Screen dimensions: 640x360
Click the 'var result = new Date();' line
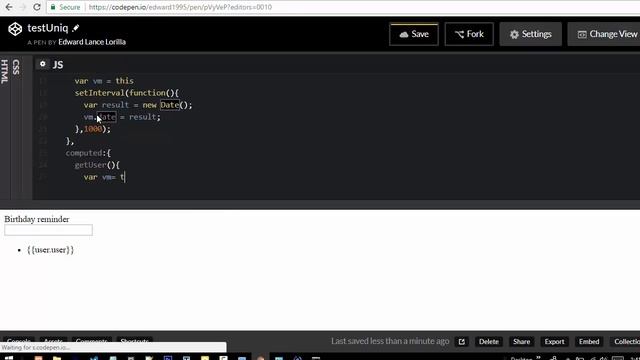coord(138,105)
